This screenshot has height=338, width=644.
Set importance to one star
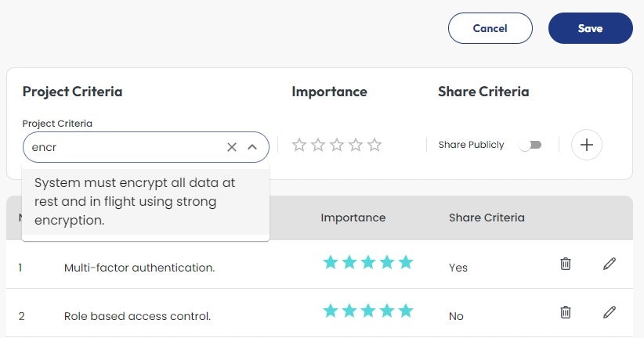(299, 145)
